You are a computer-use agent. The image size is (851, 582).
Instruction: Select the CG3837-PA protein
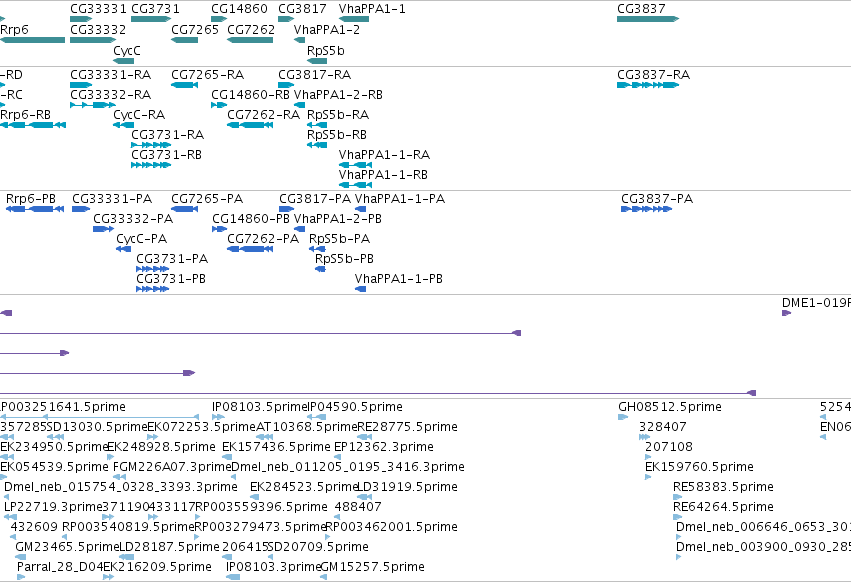coord(646,209)
